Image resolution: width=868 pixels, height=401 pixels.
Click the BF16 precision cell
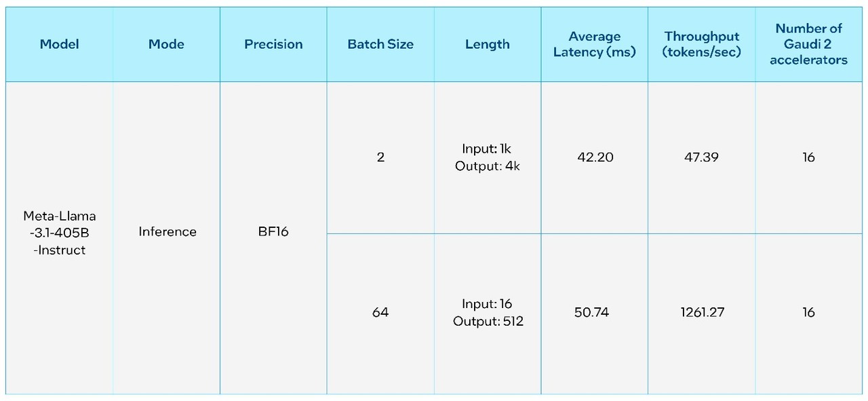coord(273,232)
